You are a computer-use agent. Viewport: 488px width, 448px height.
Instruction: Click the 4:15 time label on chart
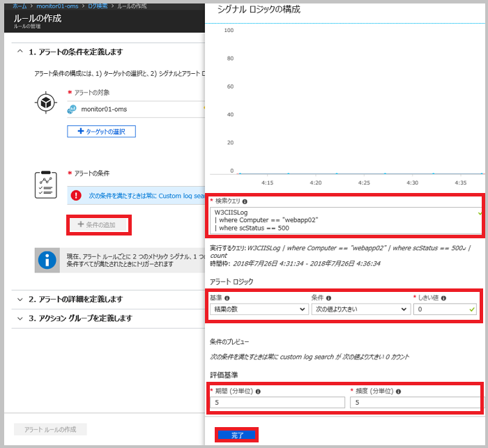point(267,183)
